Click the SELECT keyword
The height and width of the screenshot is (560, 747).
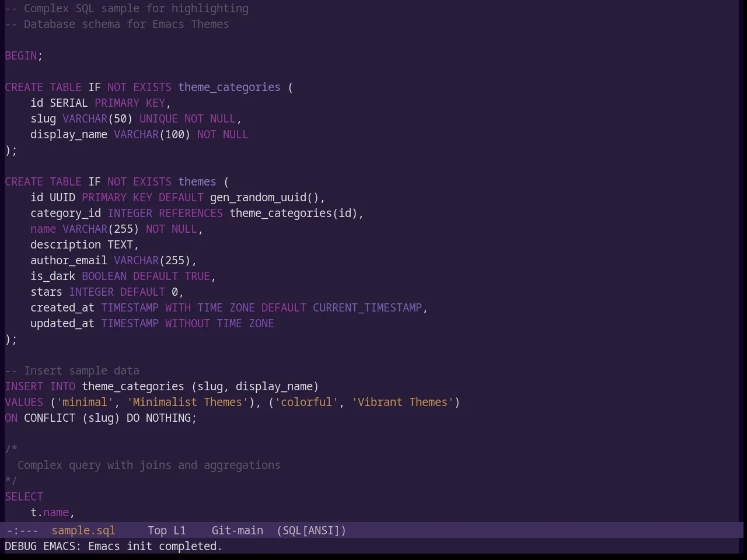(x=24, y=496)
